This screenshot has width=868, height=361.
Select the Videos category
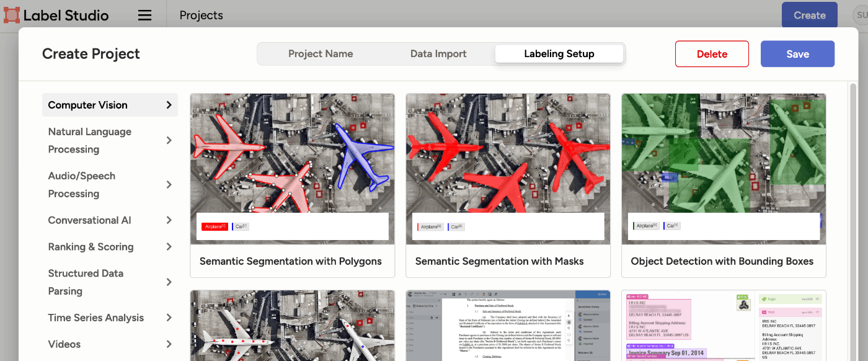pos(110,344)
